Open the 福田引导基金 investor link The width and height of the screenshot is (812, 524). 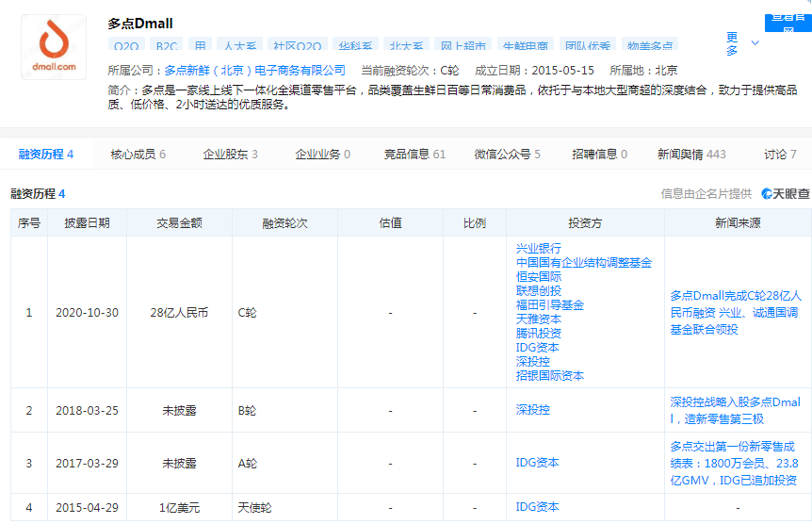(550, 304)
